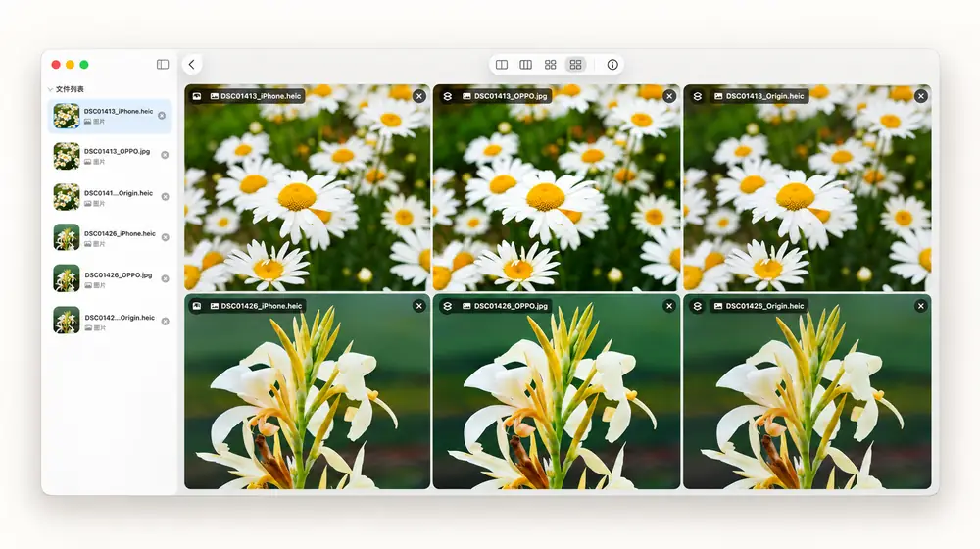Viewport: 980px width, 549px height.
Task: Toggle the sidebar panel icon
Action: 163,65
